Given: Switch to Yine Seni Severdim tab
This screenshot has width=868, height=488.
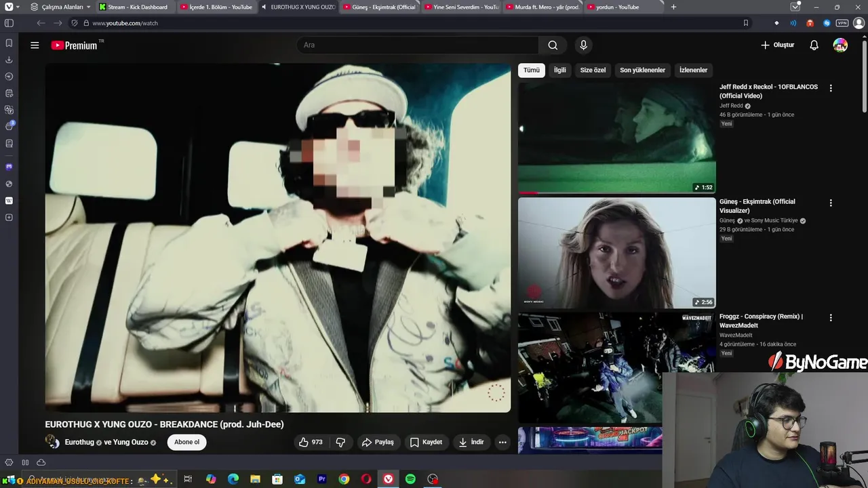Looking at the screenshot, I should point(461,7).
